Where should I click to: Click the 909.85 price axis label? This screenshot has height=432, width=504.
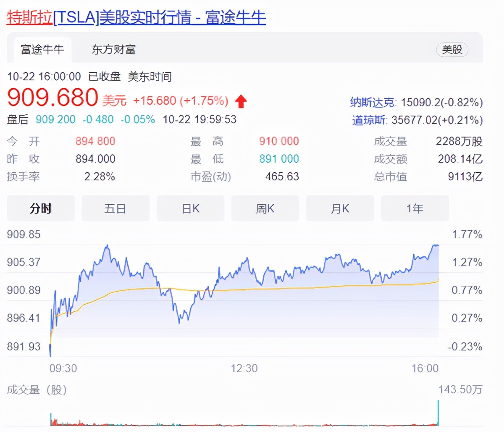[x=24, y=234]
